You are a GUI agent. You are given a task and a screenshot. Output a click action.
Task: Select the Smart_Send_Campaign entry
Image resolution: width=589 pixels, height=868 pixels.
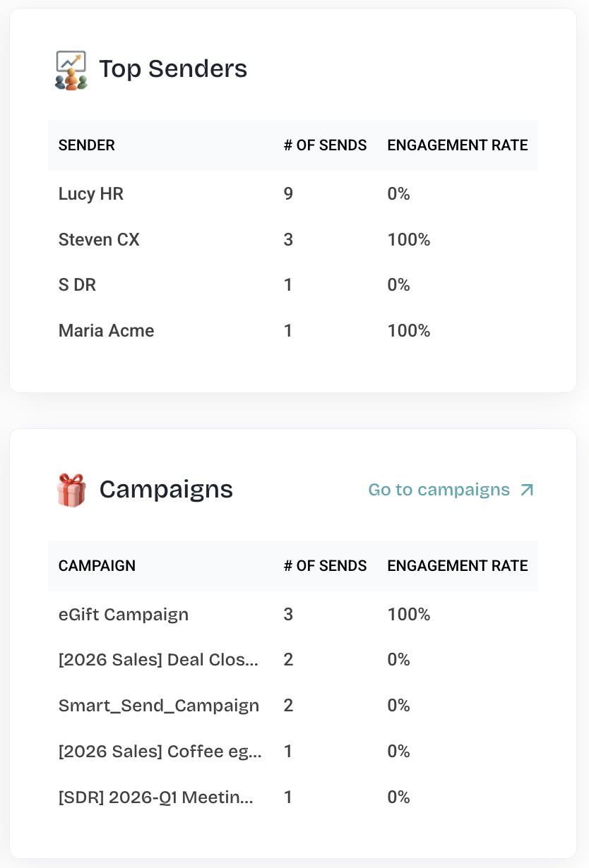(293, 706)
